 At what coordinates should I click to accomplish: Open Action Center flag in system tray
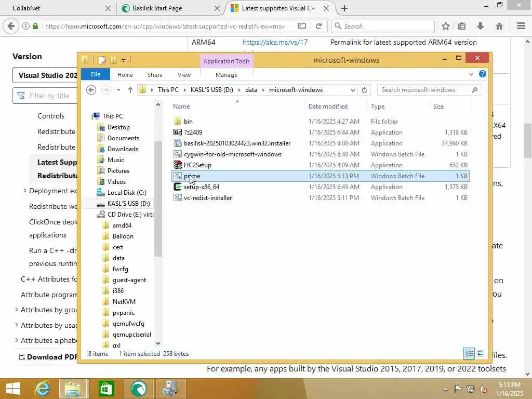(x=458, y=389)
